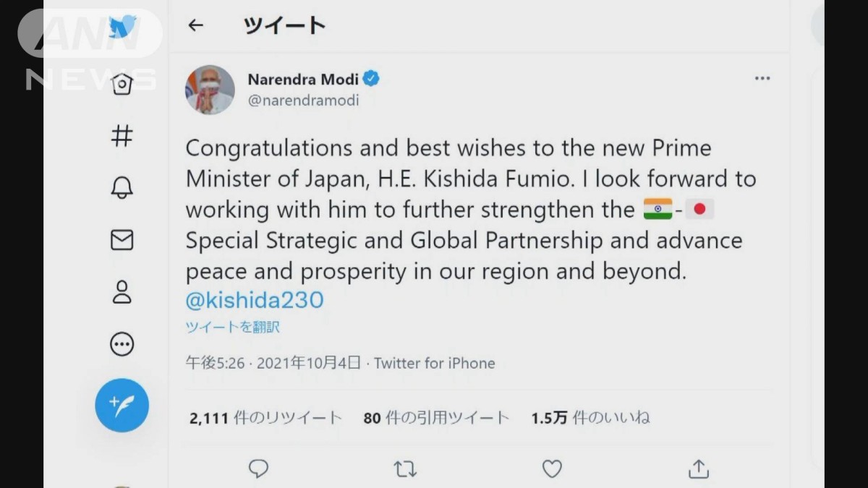Viewport: 868px width, 488px height.
Task: View the 1.5万 likes list
Action: tap(590, 418)
